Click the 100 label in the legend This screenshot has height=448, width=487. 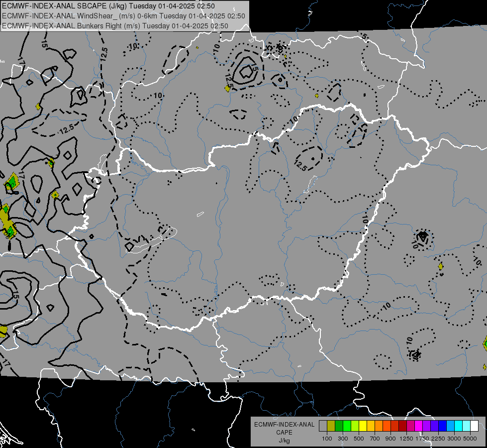[327, 439]
